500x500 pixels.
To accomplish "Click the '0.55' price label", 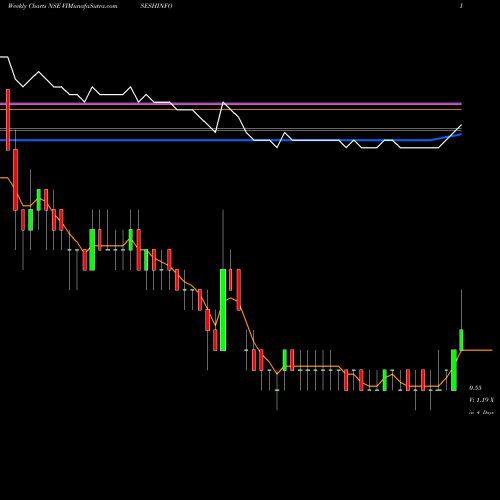I will (x=475, y=388).
